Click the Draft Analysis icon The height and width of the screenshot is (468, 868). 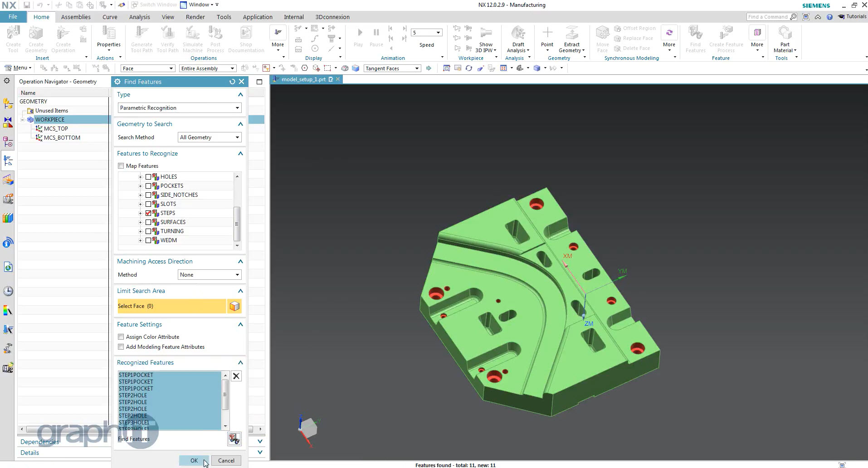point(518,34)
